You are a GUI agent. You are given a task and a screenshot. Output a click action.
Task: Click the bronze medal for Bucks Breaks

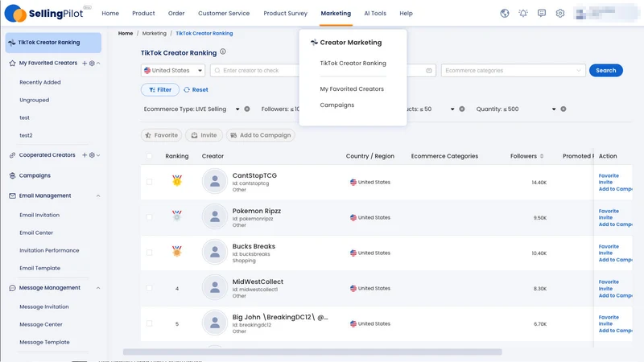177,251
